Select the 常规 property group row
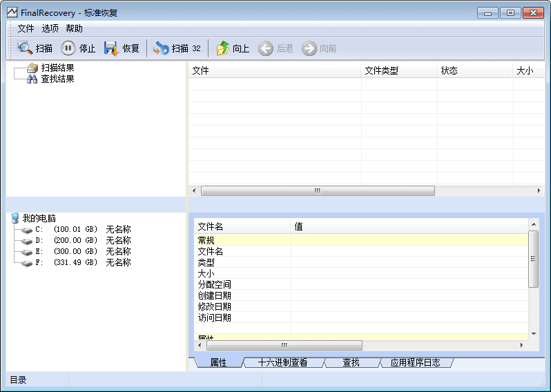551x392 pixels. click(x=361, y=240)
